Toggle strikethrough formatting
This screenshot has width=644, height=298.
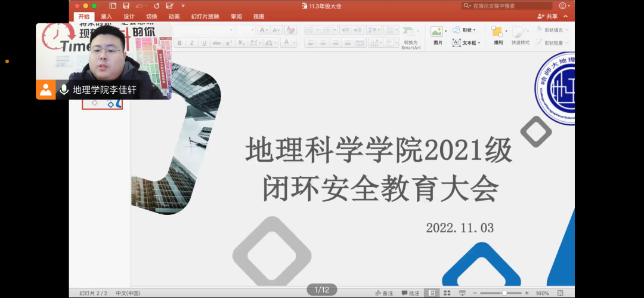[217, 43]
